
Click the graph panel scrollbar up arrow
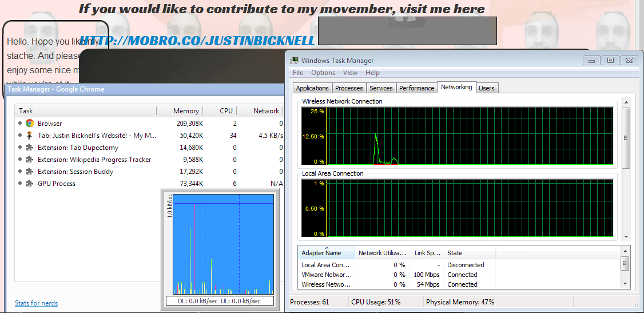pos(626,102)
